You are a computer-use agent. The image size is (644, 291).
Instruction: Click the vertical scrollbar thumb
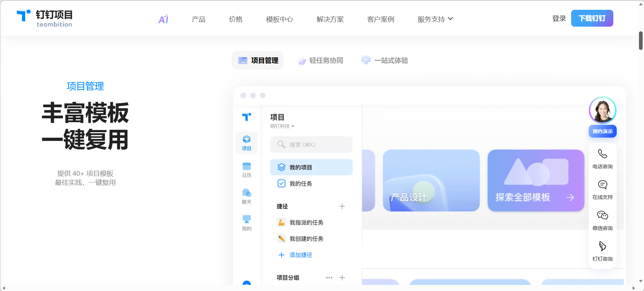pos(641,41)
